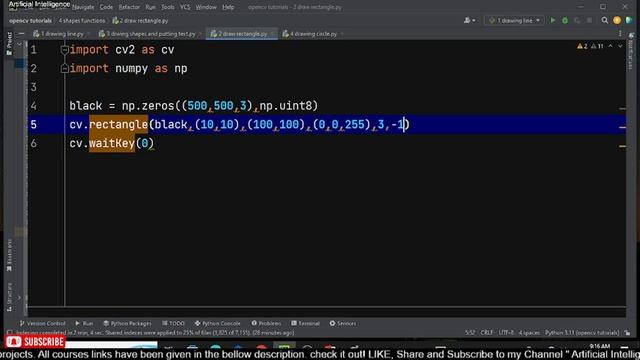Open editor tabs more options (three dots)
This screenshot has width=640, height=360.
coord(620,34)
